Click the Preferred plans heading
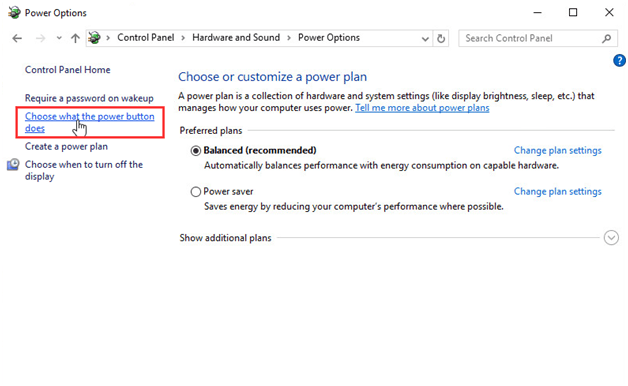The width and height of the screenshot is (628, 386). [211, 131]
